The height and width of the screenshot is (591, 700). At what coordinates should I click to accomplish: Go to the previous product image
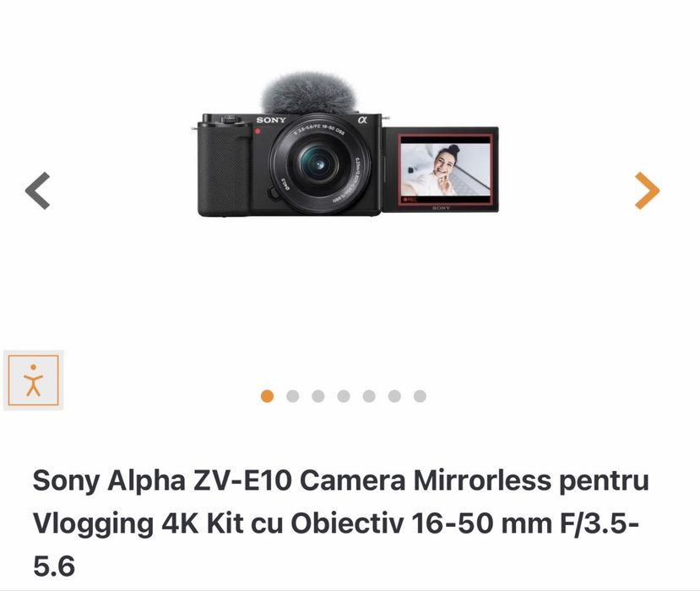(x=37, y=191)
